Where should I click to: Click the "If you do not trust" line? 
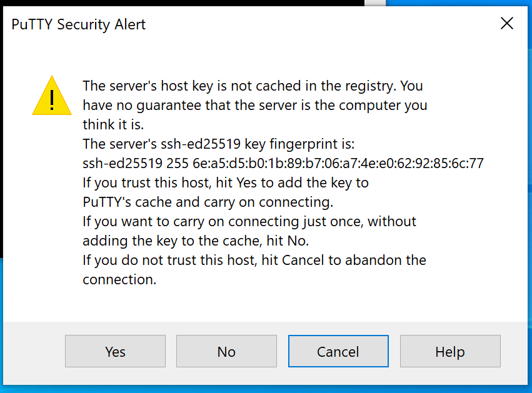[254, 261]
